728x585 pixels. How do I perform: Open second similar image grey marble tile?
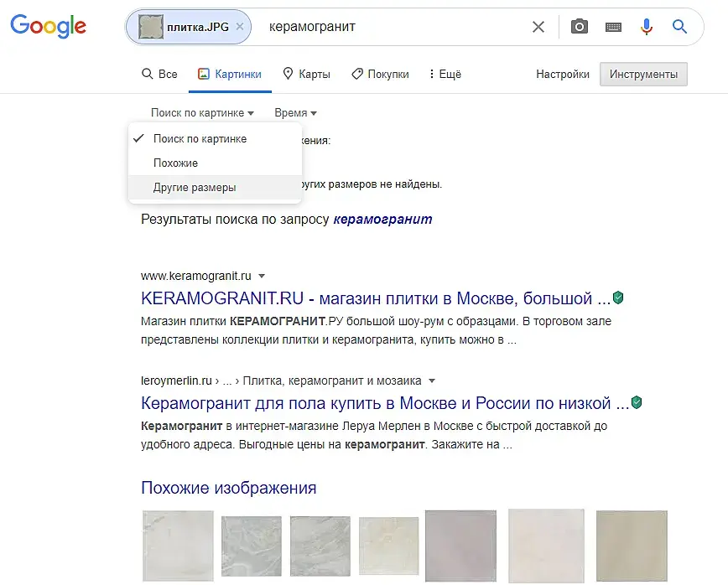pos(251,546)
